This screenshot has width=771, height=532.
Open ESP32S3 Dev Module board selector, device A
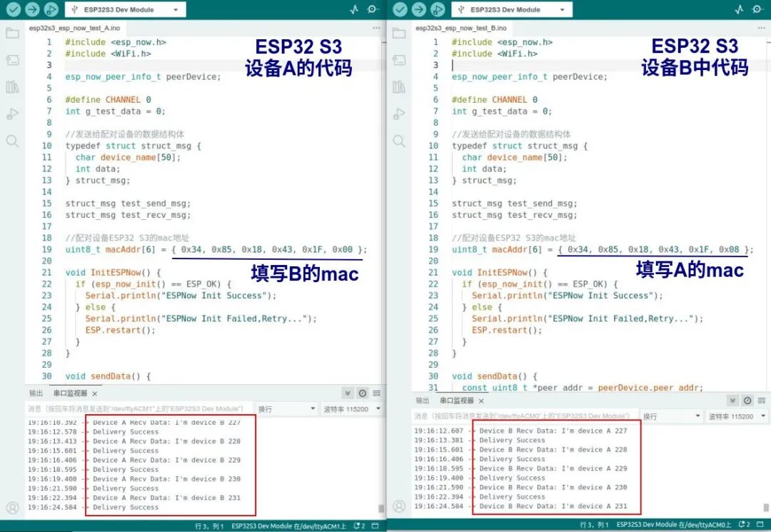point(126,9)
